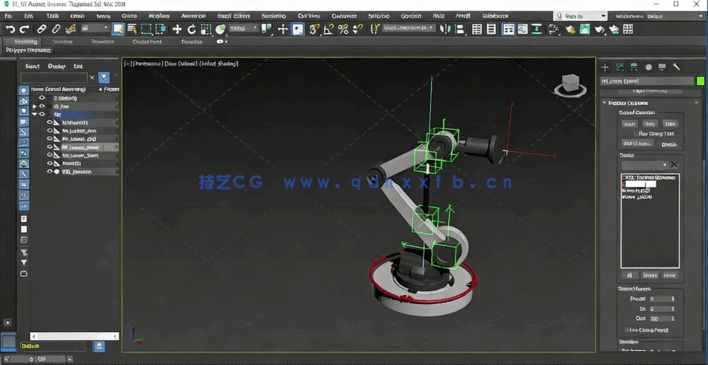Activate Bind to Space Warp tool
708x365 pixels.
click(70, 29)
